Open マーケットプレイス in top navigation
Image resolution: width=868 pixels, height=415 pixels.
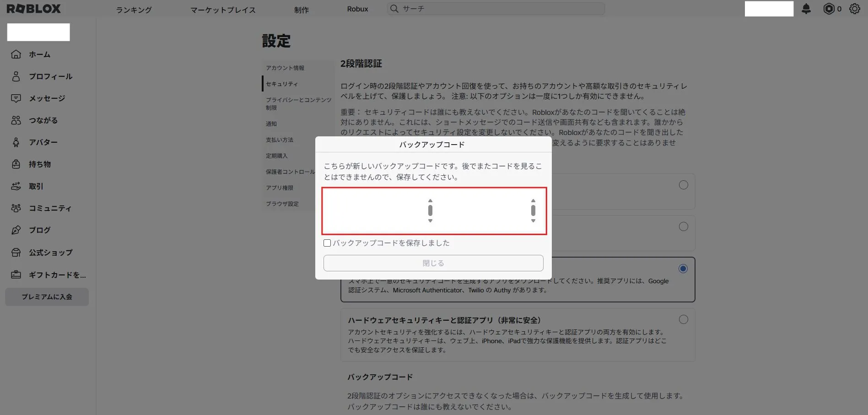(223, 9)
